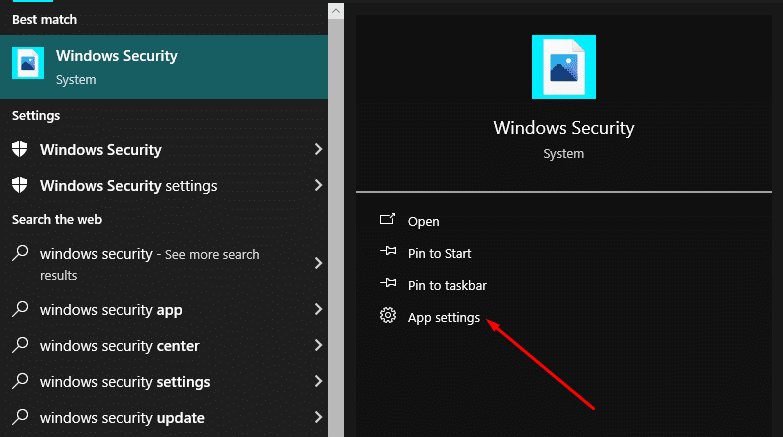Viewport: 783px width, 437px height.
Task: Select the lowercase 'windows security settings' web suggestion
Action: point(164,382)
